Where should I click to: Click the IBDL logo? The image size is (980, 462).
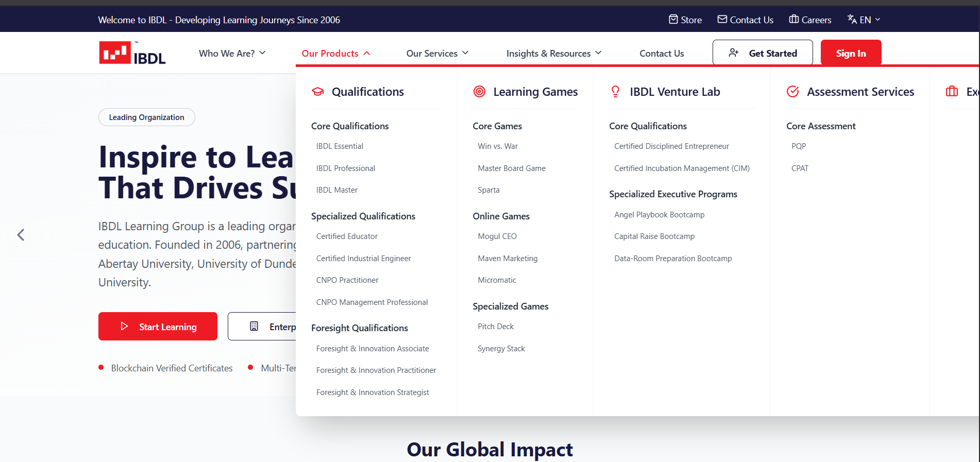[132, 53]
